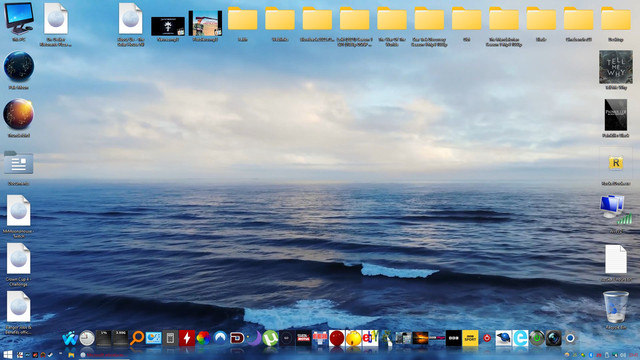
Task: Click the Bluetooth icon in the system tray
Action: point(591,355)
